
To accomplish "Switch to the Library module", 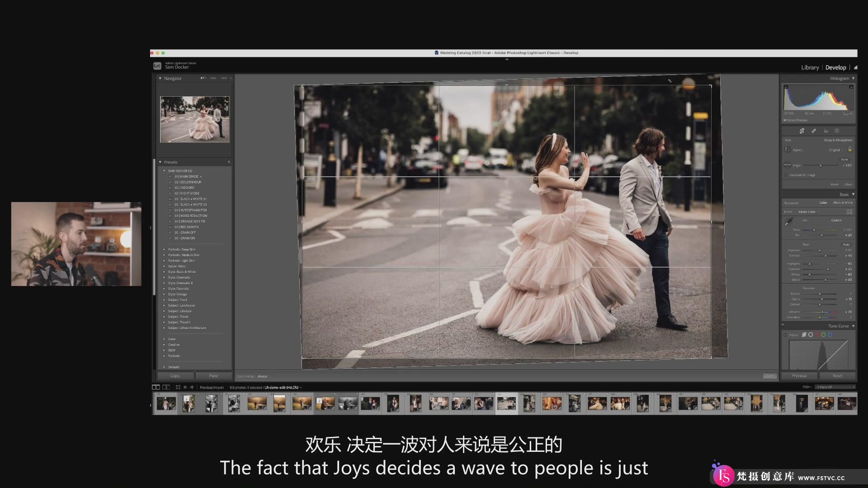I will (x=810, y=67).
